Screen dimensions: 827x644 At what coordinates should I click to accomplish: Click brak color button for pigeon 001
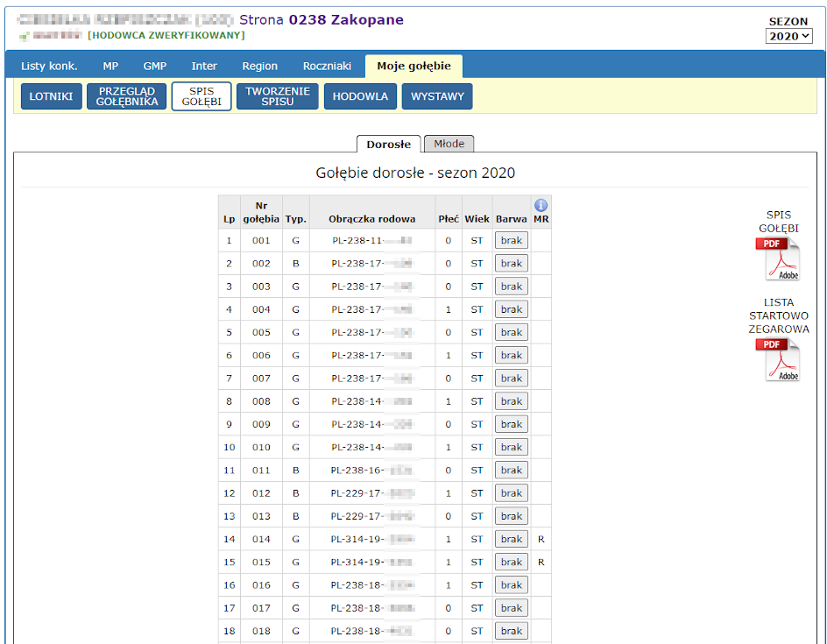point(512,240)
